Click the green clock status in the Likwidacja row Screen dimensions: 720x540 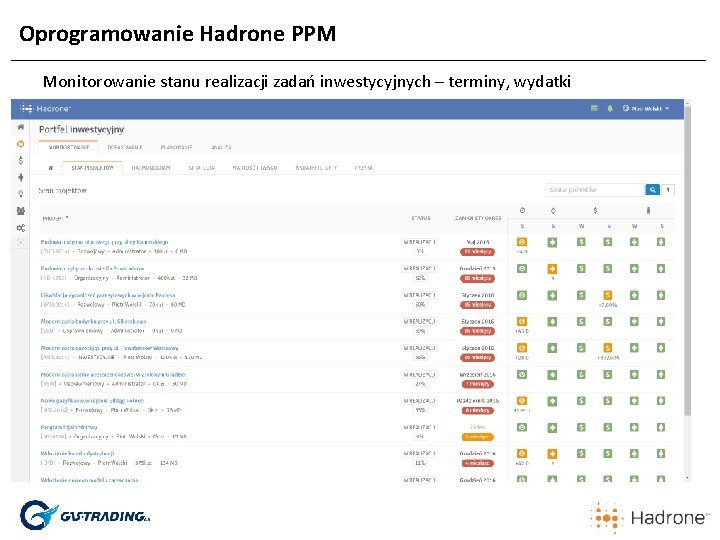[x=522, y=295]
